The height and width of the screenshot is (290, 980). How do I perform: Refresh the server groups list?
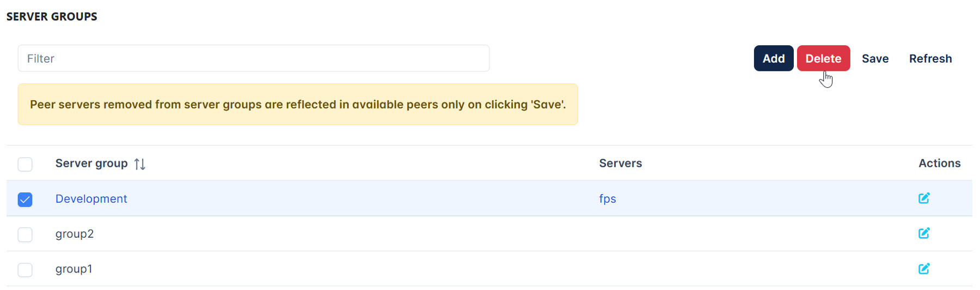tap(930, 58)
